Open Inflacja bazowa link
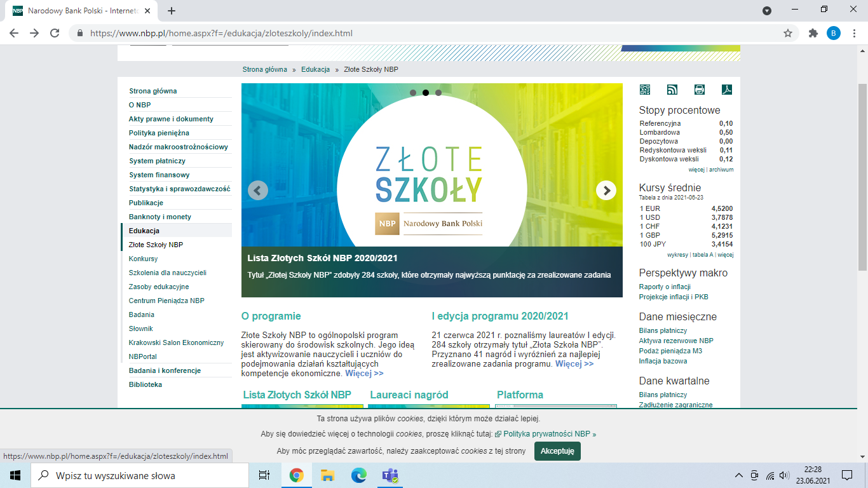868x488 pixels. pos(663,361)
